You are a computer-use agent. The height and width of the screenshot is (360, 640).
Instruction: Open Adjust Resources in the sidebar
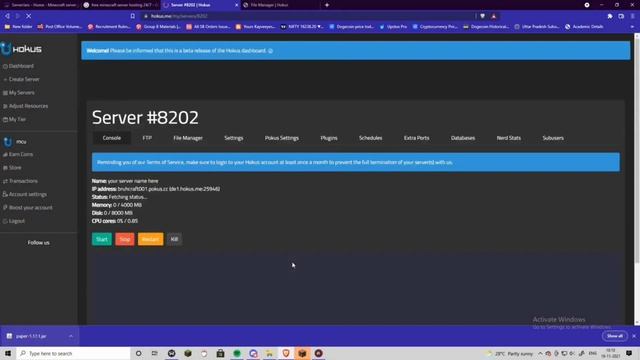click(x=25, y=106)
